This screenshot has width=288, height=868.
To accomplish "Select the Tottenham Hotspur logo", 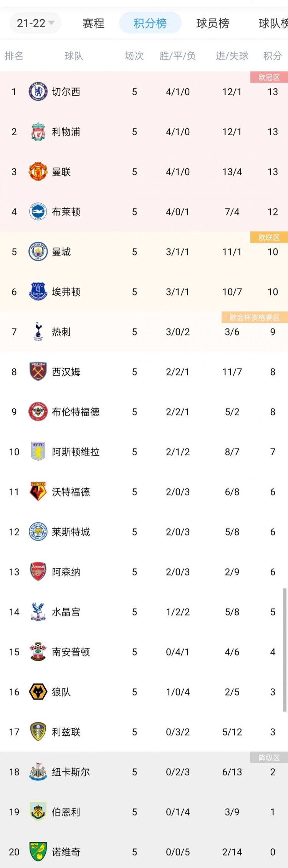I will [x=37, y=332].
